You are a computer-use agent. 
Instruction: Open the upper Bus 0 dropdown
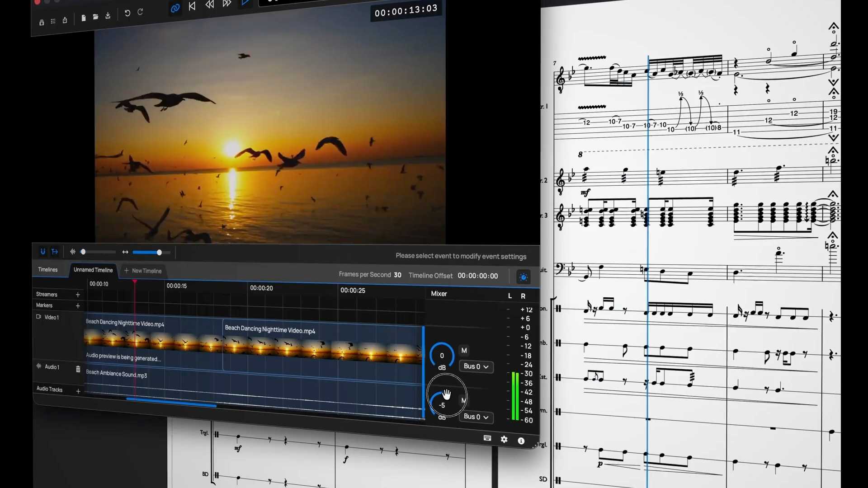[476, 366]
